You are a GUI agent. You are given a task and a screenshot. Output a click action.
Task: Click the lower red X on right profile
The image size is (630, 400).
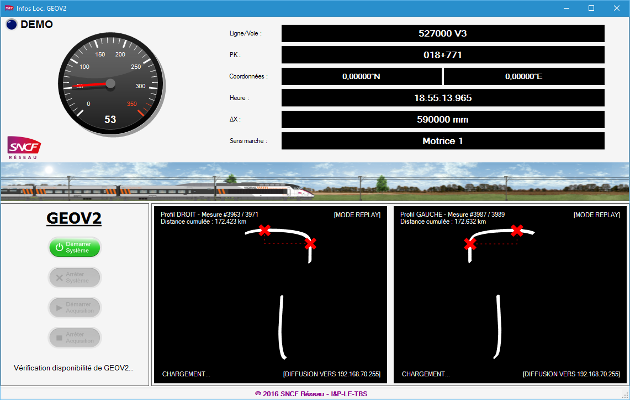(x=310, y=243)
